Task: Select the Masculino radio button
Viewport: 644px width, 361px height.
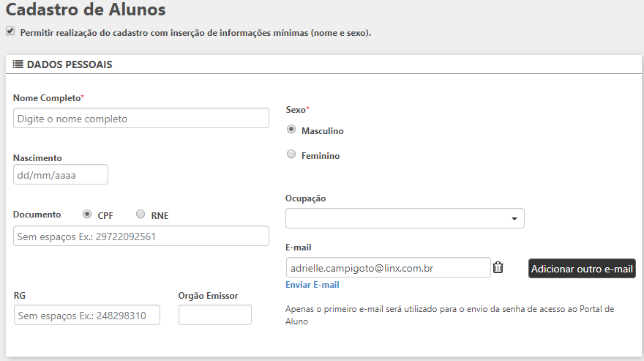Action: (291, 130)
